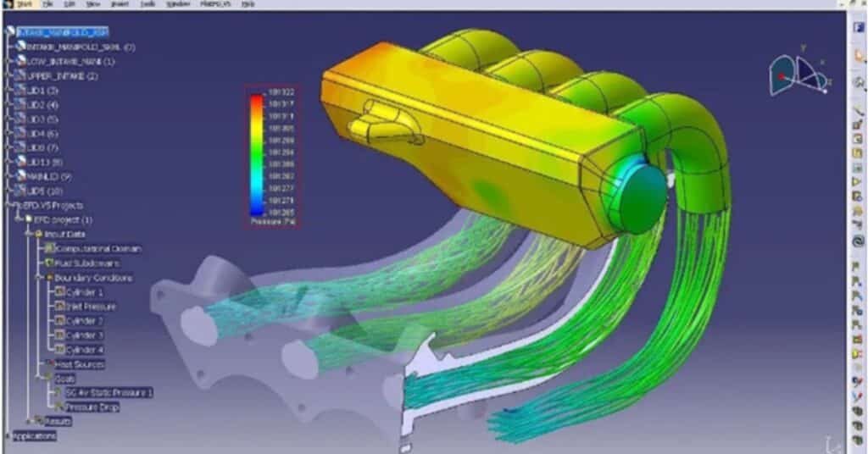Viewport: 868px width, 454px height.
Task: Click the topmost icon in the right toolbar
Action: 859,31
